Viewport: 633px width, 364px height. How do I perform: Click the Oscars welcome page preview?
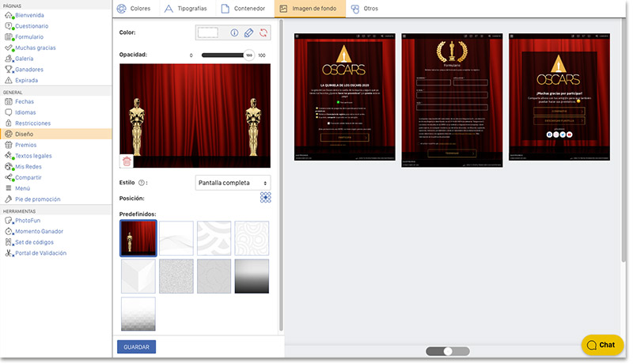point(345,97)
